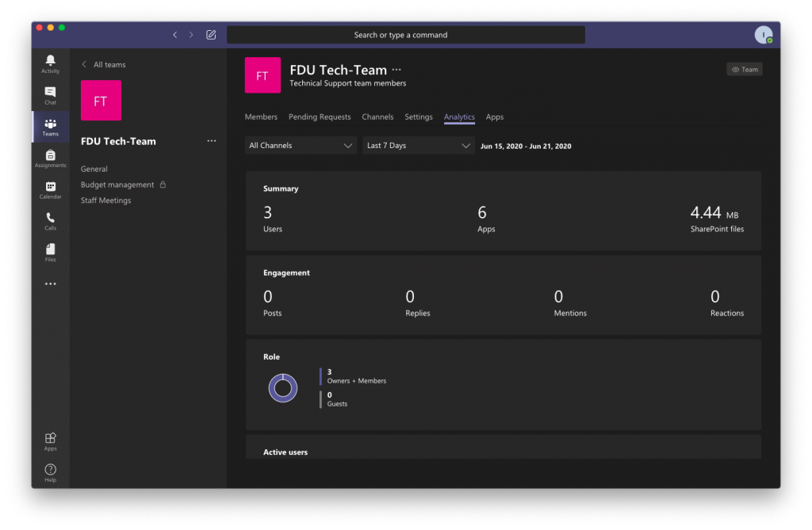Viewport: 812px width, 530px height.
Task: Switch to the Apps tab
Action: (495, 117)
